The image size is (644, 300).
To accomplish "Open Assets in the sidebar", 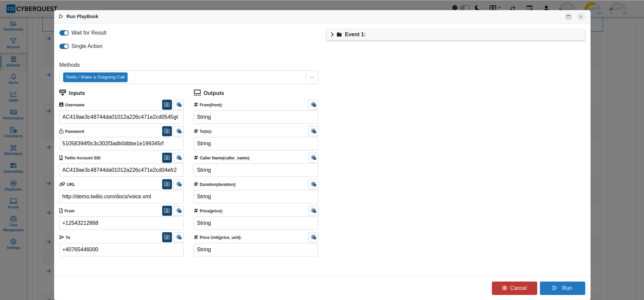I will point(13,204).
